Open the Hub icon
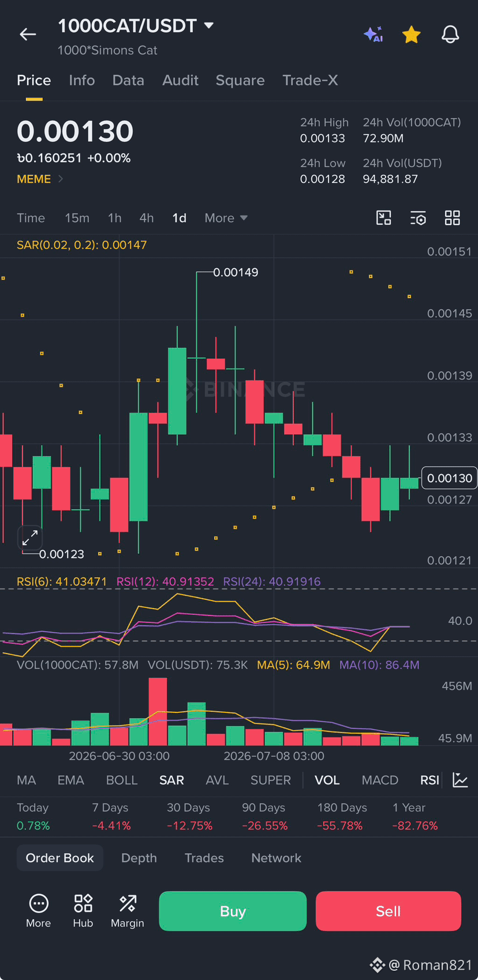The width and height of the screenshot is (478, 980). (x=83, y=910)
